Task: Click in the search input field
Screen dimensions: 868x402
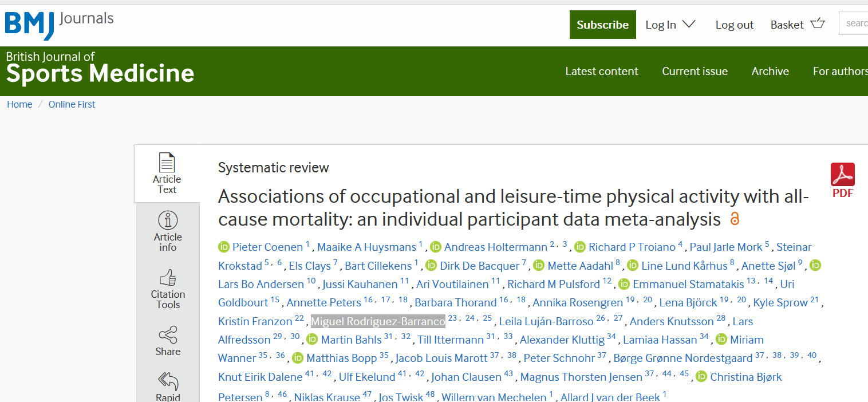Action: (x=855, y=23)
